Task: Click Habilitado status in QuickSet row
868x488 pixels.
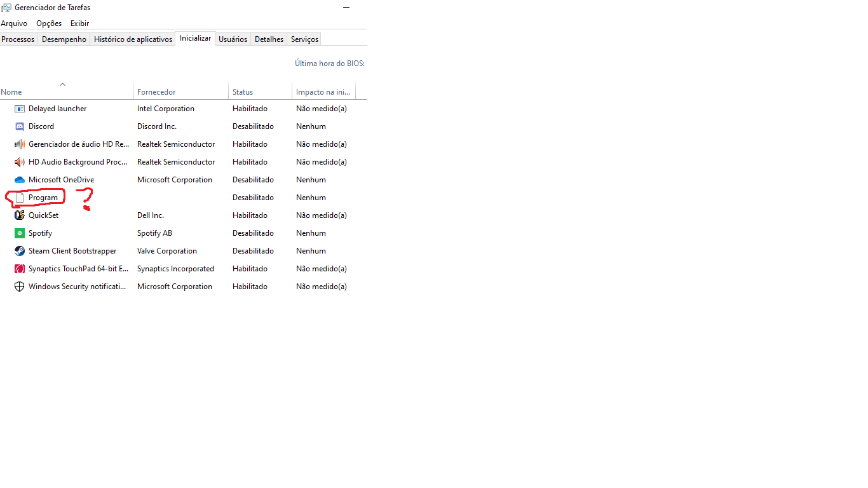Action: click(x=250, y=215)
